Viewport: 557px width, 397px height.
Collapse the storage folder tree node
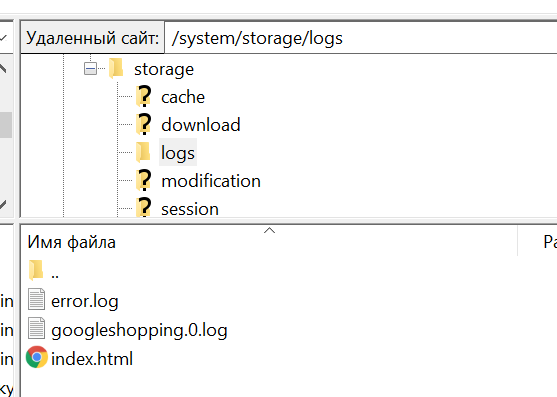click(x=90, y=69)
